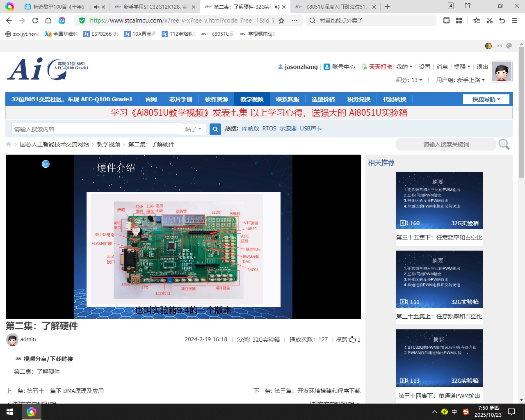The height and width of the screenshot is (420, 525).
Task: Expand the 快捷导航 menu
Action: pos(486,99)
